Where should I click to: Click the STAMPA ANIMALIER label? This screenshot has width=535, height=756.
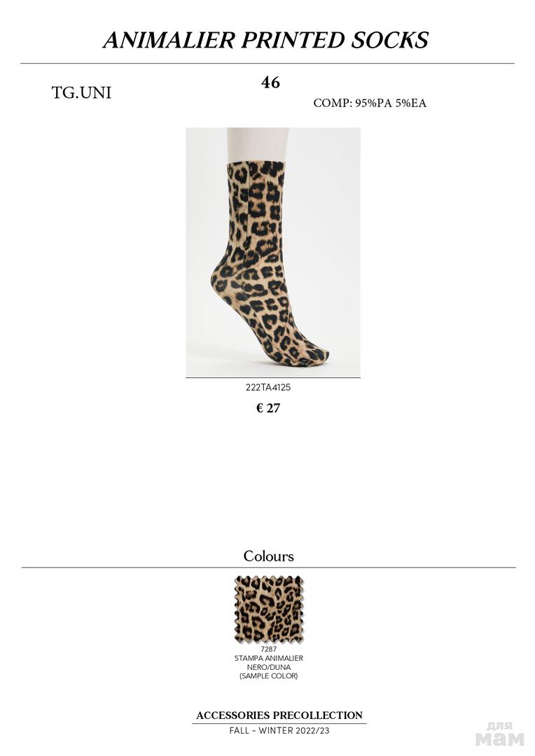pos(269,658)
